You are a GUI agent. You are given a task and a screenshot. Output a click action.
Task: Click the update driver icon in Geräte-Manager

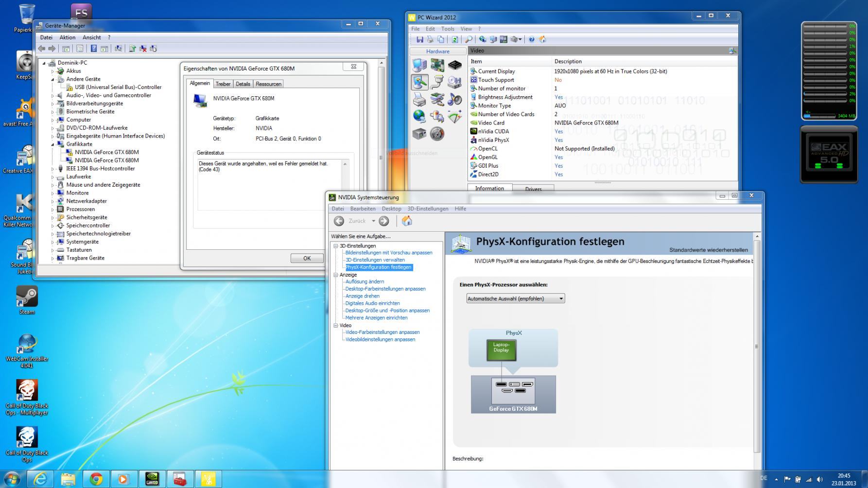pyautogui.click(x=132, y=49)
